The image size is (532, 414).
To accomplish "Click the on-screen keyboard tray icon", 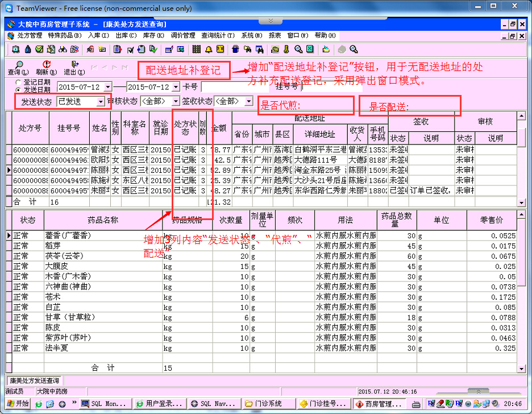I will (x=416, y=404).
